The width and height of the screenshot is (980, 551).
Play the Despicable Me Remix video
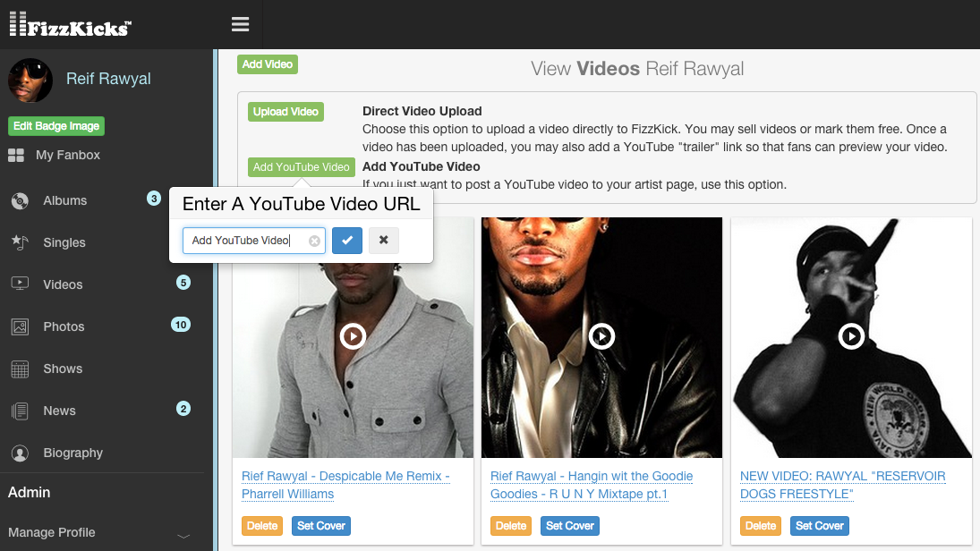[353, 336]
